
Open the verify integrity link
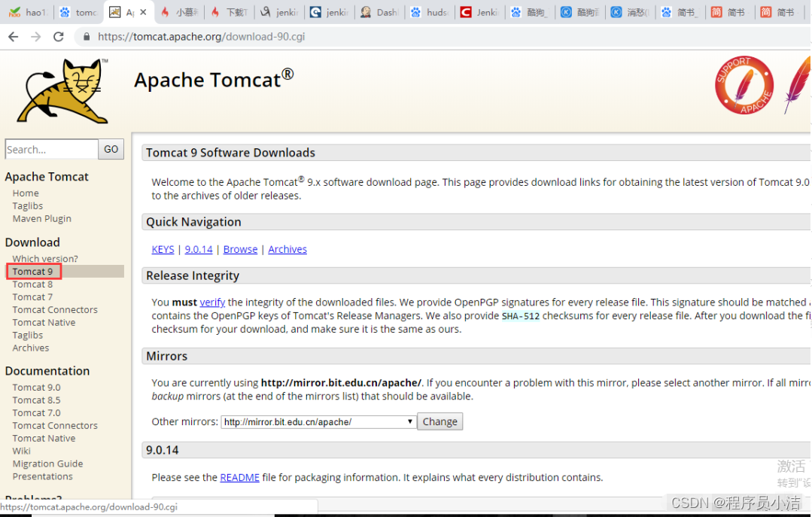(212, 303)
